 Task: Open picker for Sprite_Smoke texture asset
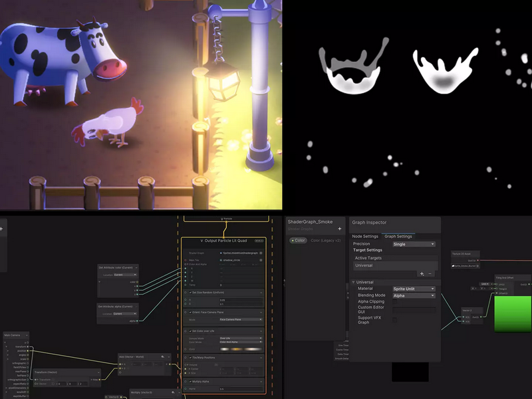[x=477, y=266]
